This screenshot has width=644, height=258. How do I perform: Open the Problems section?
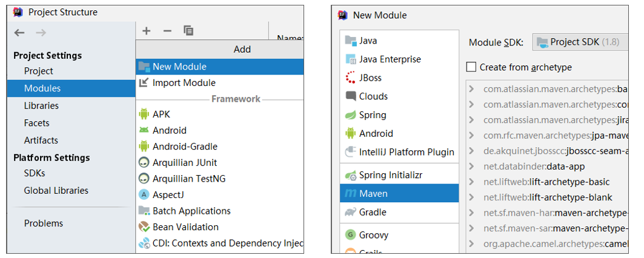(44, 223)
